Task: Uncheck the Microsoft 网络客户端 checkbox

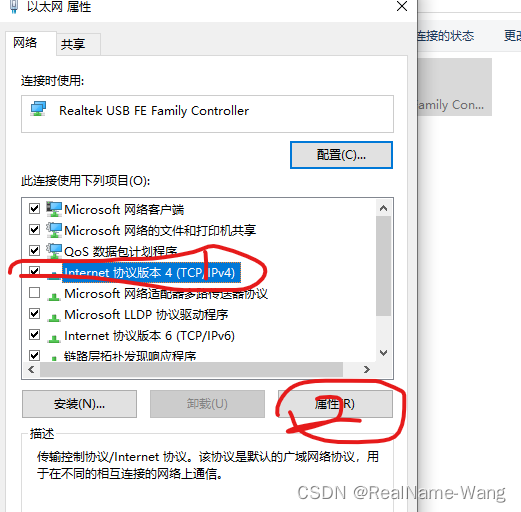Action: [x=35, y=209]
